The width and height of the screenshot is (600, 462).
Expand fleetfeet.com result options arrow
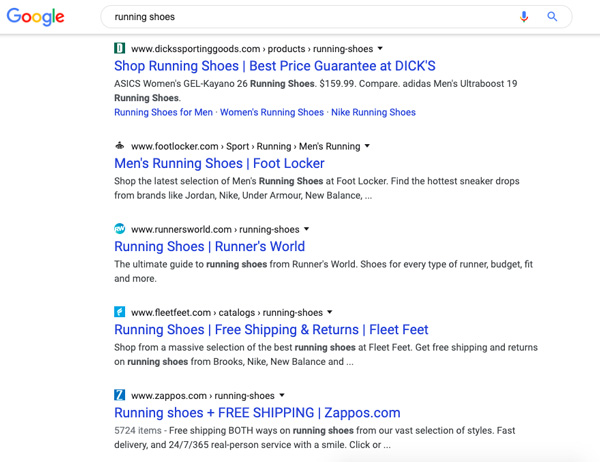click(x=329, y=312)
